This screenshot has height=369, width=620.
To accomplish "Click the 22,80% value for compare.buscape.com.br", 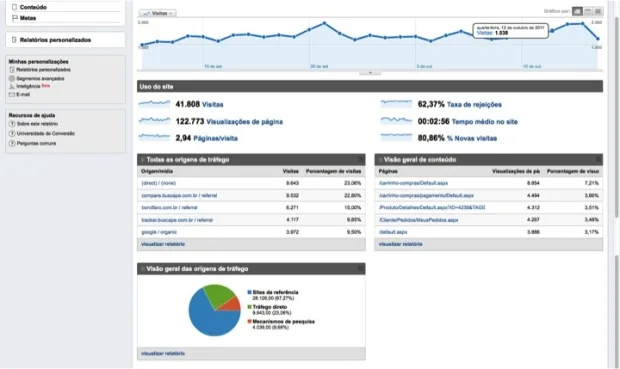I will point(353,195).
